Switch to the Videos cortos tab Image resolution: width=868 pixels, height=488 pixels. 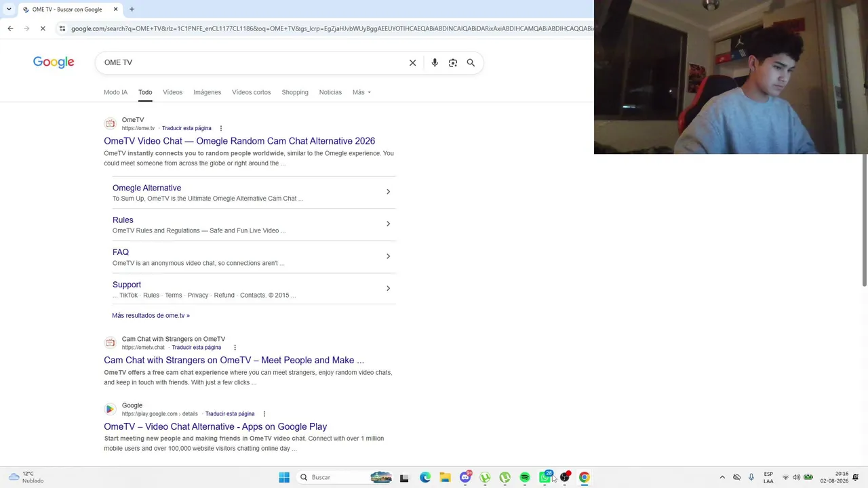pos(251,92)
